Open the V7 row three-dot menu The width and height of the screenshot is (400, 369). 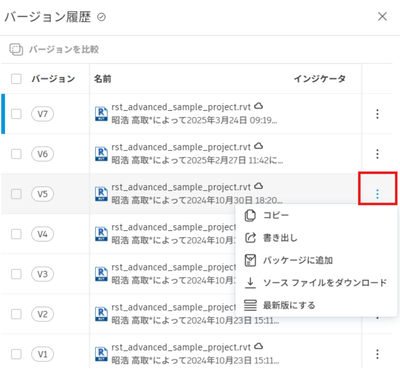click(x=377, y=114)
